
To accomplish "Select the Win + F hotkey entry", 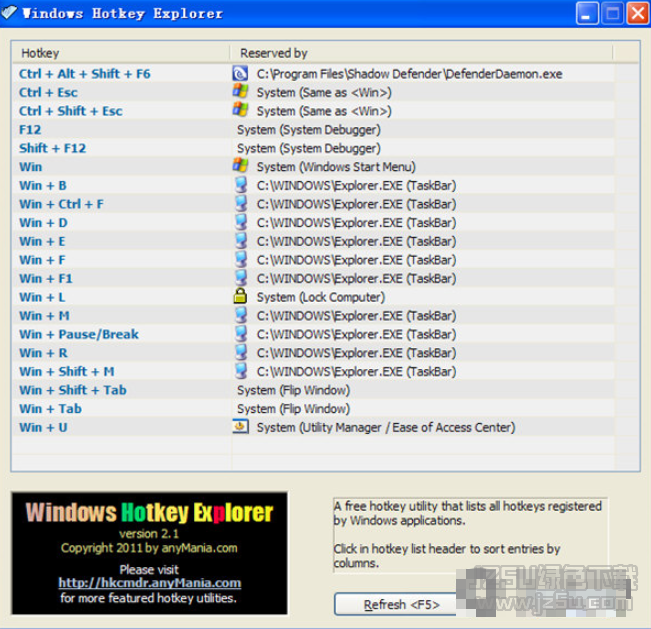I will click(x=42, y=260).
